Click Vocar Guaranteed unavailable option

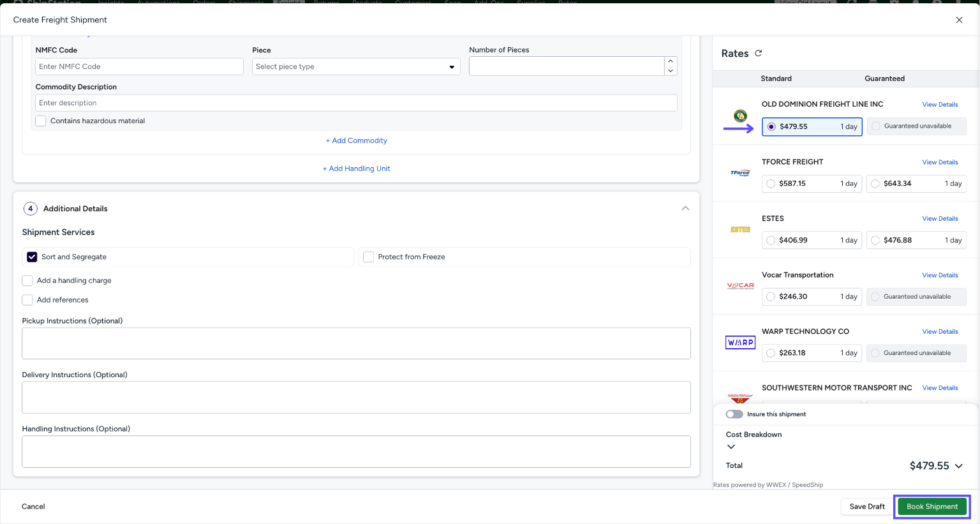click(x=917, y=297)
